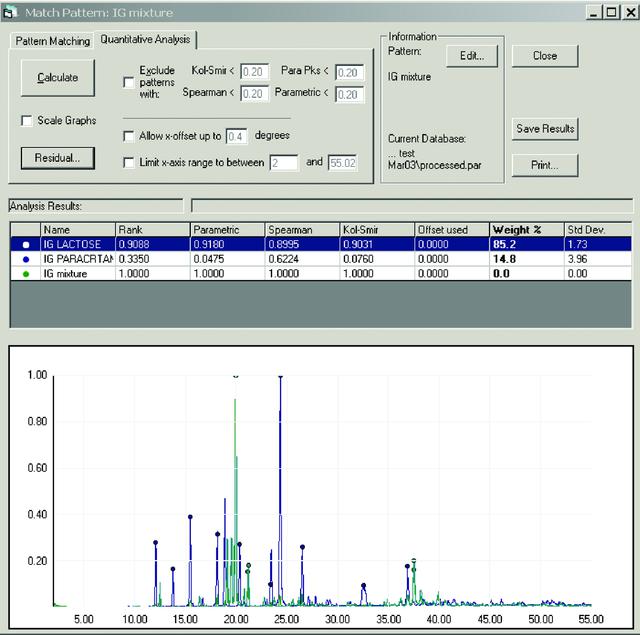Click the x-offset degrees input field
This screenshot has width=640, height=635.
pos(236,136)
